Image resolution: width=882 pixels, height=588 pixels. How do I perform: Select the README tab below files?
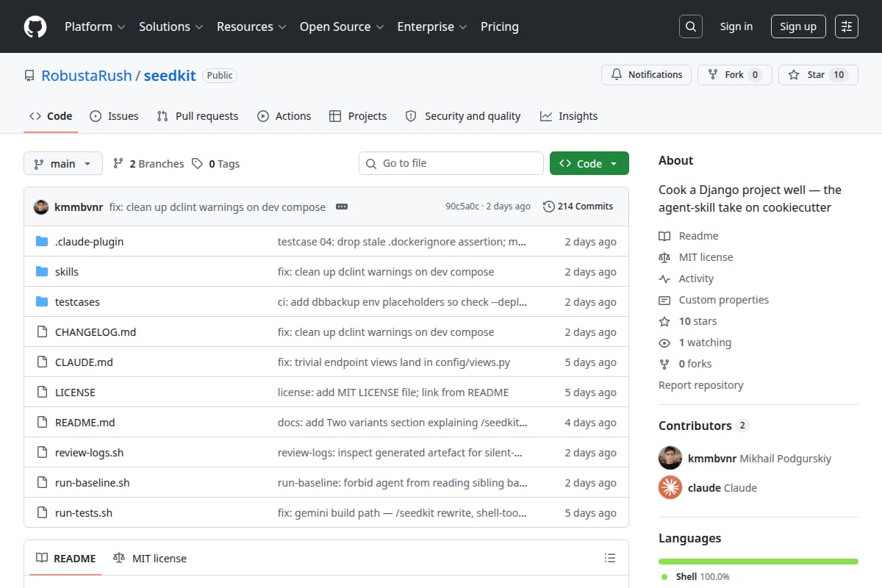(66, 559)
